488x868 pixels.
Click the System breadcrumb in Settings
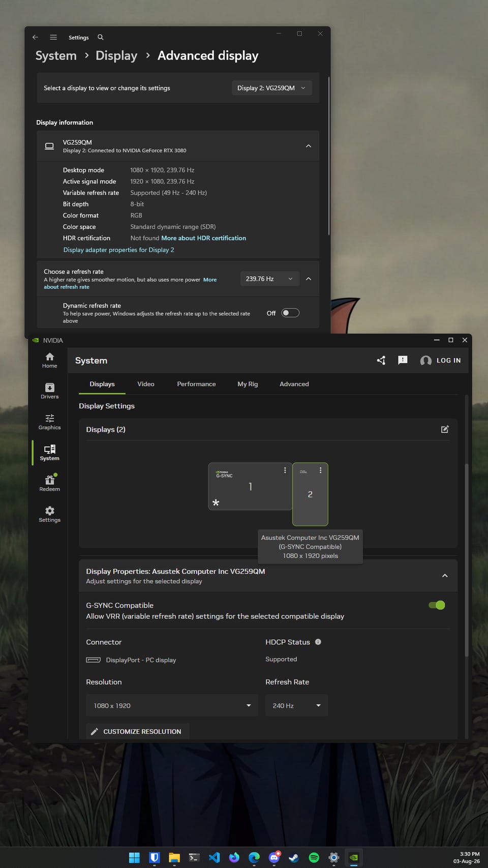56,55
